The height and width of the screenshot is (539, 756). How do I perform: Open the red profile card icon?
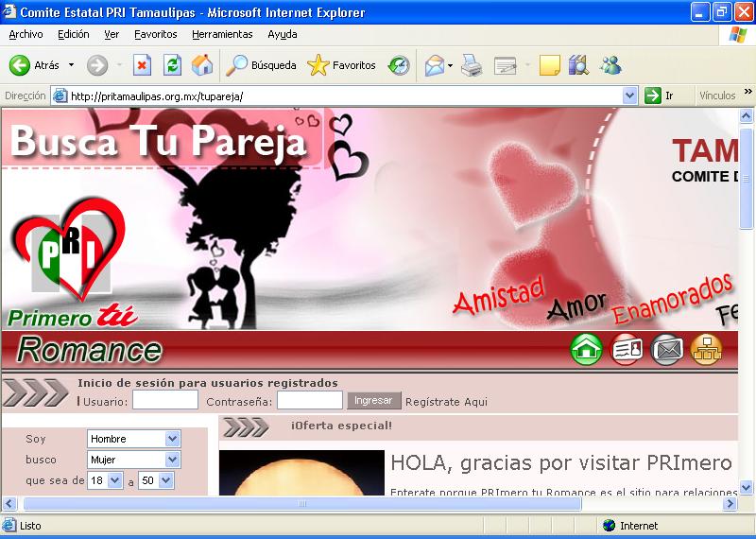(x=627, y=349)
